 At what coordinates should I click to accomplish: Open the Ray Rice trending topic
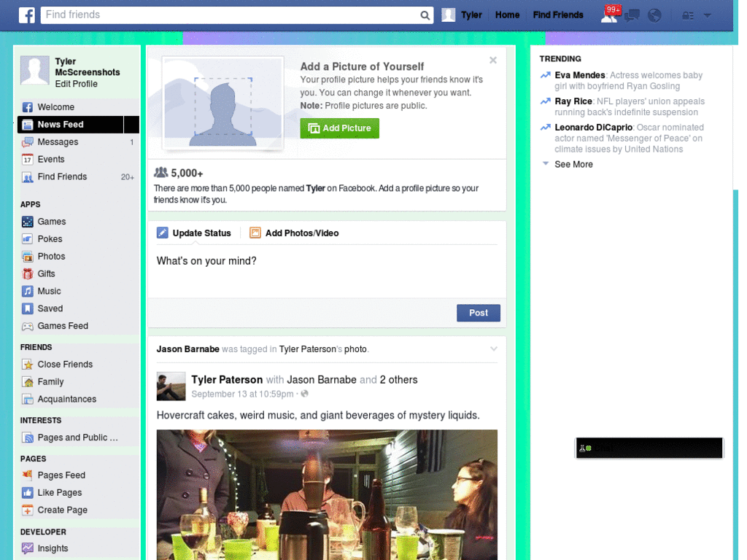point(573,101)
